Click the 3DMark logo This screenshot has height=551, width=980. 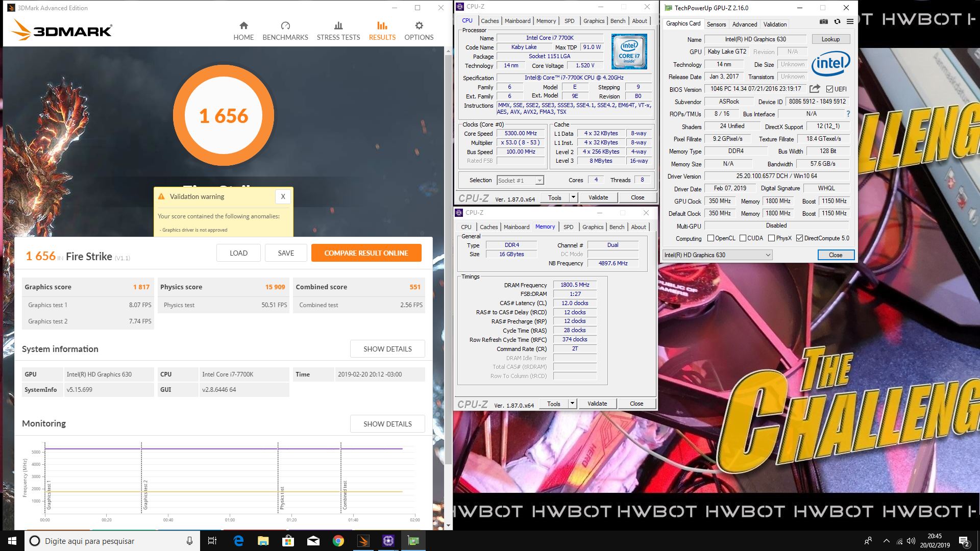(61, 30)
